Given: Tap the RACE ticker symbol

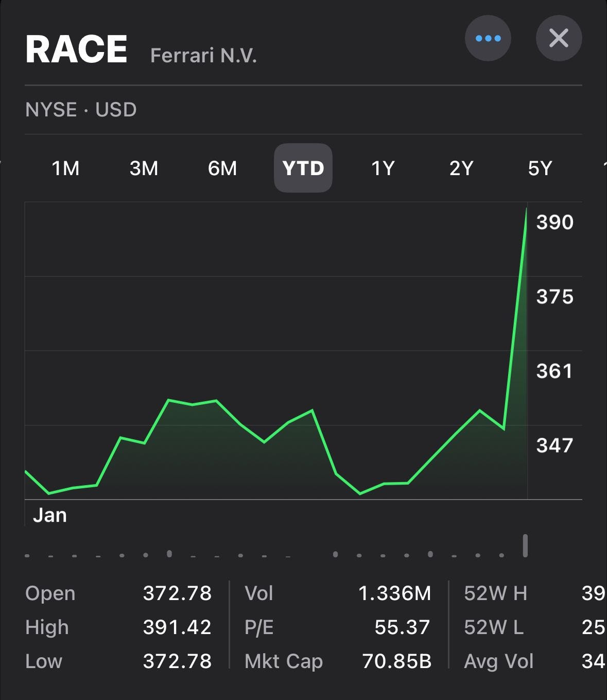Looking at the screenshot, I should click(76, 49).
